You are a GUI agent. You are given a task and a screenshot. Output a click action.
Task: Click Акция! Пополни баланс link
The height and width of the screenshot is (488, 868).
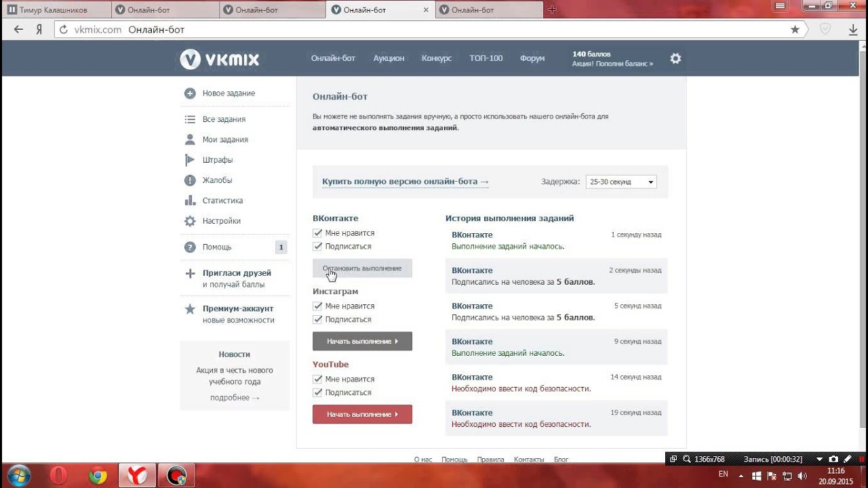pyautogui.click(x=613, y=64)
